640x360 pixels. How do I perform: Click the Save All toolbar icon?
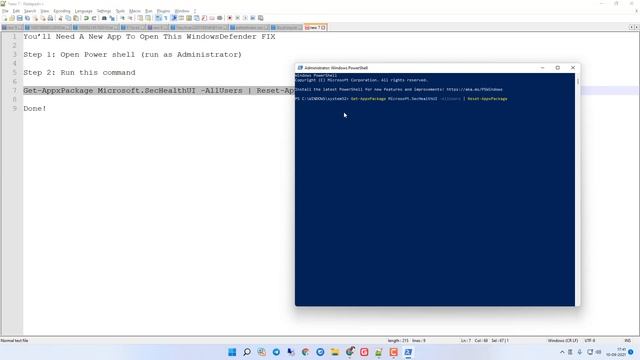[x=27, y=18]
